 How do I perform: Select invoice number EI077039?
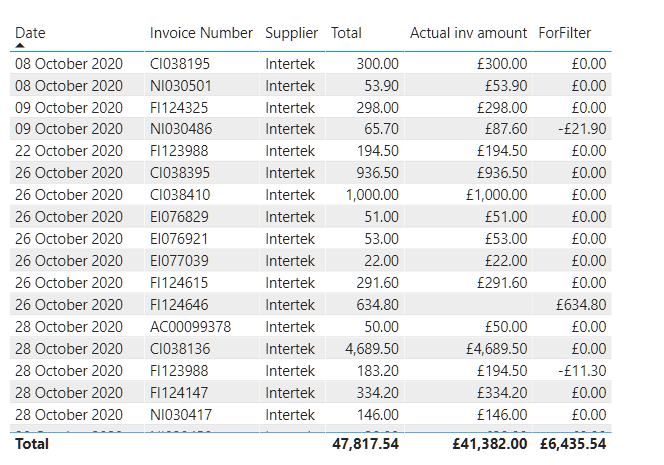[179, 261]
